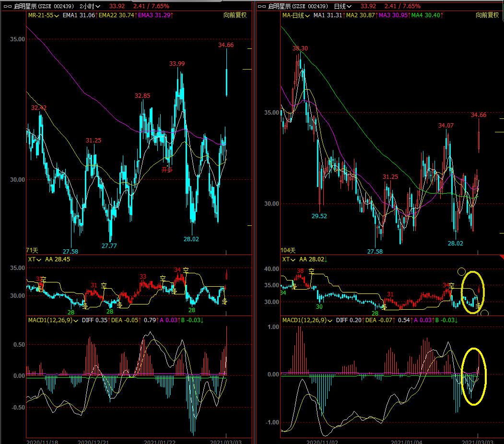Open XT indicator dropdown in right panel
The width and height of the screenshot is (504, 444).
pos(289,259)
